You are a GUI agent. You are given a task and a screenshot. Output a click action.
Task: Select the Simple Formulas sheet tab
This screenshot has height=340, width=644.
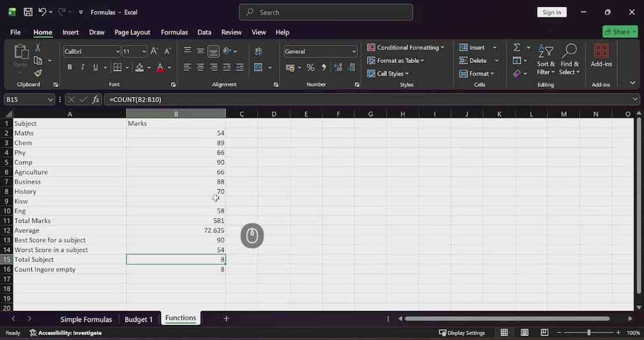[86, 319]
